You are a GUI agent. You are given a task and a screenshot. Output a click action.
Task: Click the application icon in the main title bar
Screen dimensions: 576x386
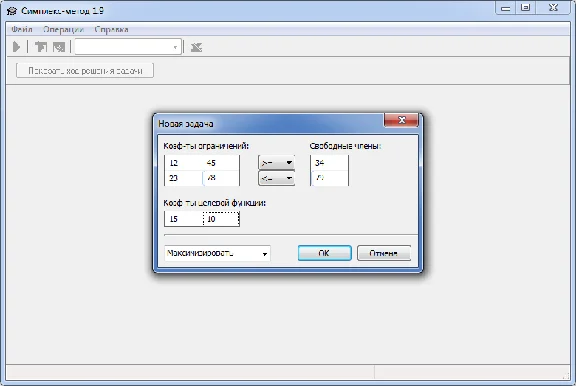coord(12,11)
